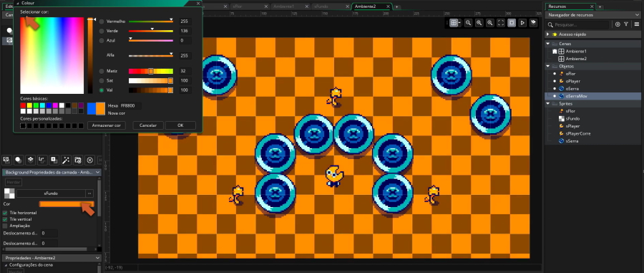Click the play animation icon in room toolbar
The width and height of the screenshot is (644, 273).
coord(522,23)
